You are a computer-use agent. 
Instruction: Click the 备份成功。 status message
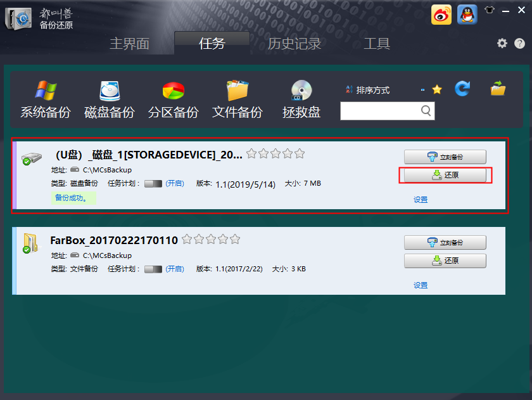coord(73,198)
